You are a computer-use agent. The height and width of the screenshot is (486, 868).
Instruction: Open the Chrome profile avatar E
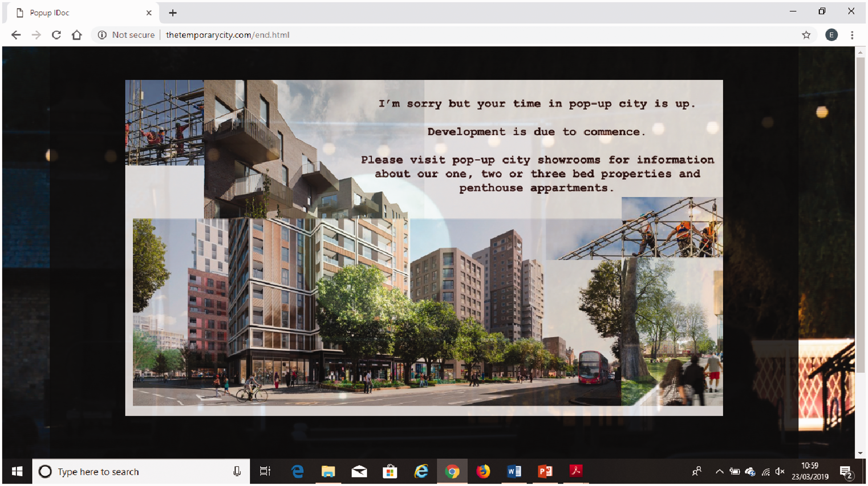coord(831,35)
